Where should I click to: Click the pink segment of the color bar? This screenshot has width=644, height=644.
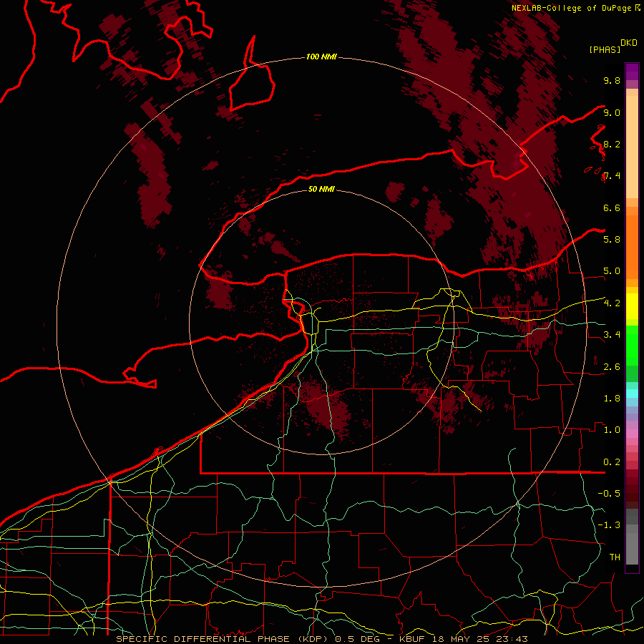coord(632,434)
